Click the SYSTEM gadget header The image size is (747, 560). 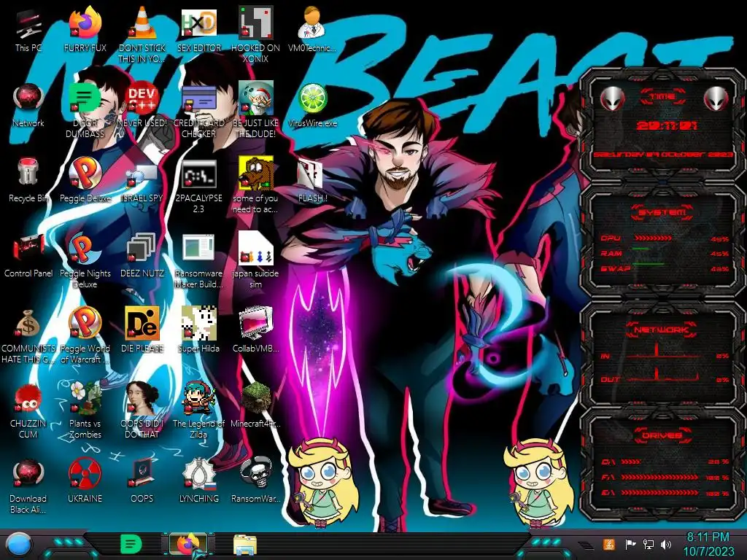(662, 212)
